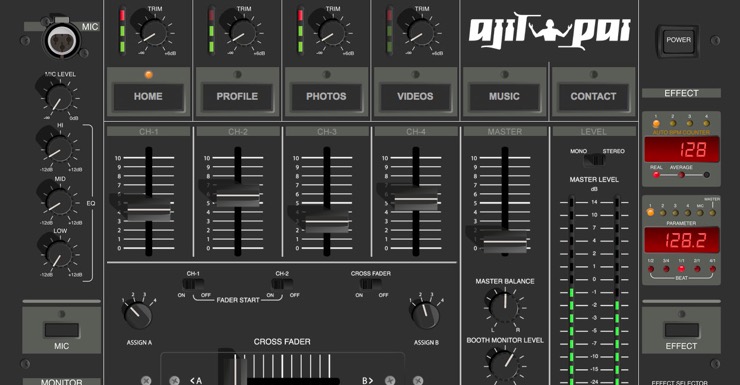Image resolution: width=740 pixels, height=385 pixels.
Task: Click the ASSIGN A selector knob
Action: point(138,315)
